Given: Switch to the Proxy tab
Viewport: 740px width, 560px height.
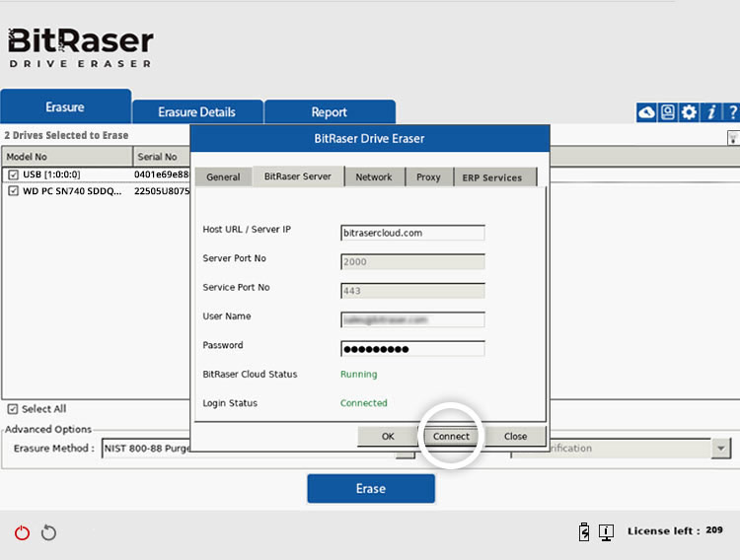Looking at the screenshot, I should 428,177.
